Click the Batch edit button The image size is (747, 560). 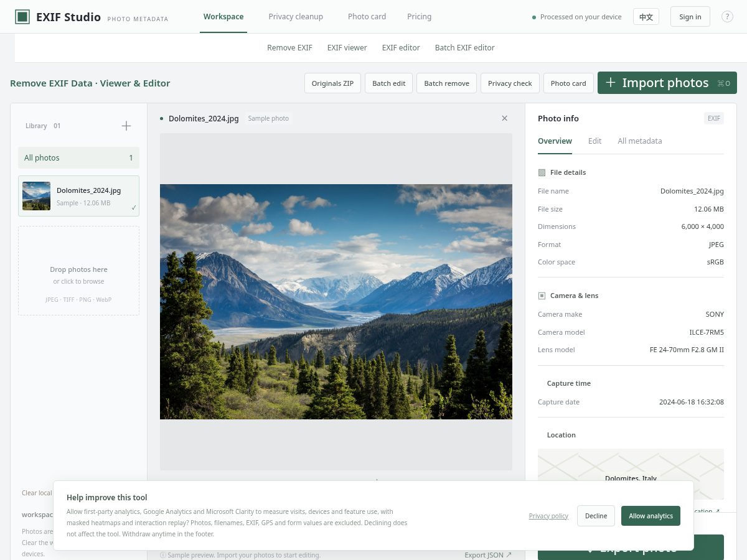(x=389, y=83)
